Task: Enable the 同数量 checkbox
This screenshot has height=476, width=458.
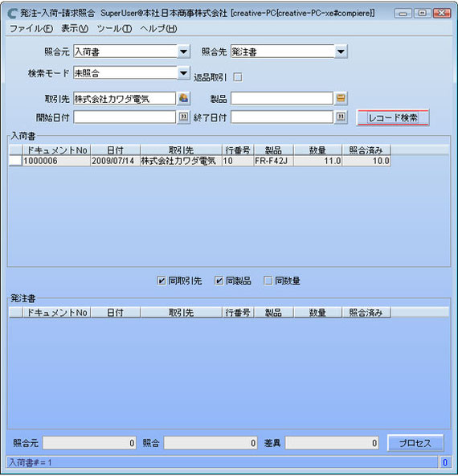Action: click(268, 281)
